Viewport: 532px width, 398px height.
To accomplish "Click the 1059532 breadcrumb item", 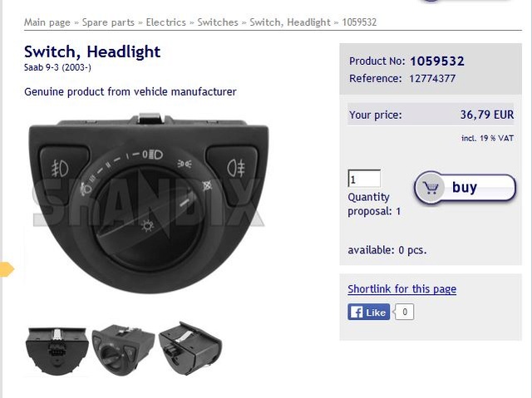I will [359, 22].
